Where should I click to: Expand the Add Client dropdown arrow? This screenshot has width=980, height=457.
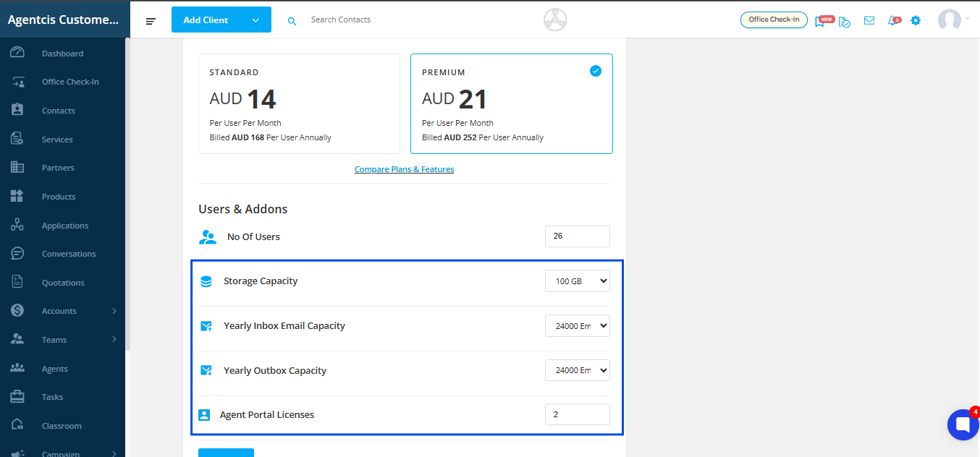pos(255,20)
